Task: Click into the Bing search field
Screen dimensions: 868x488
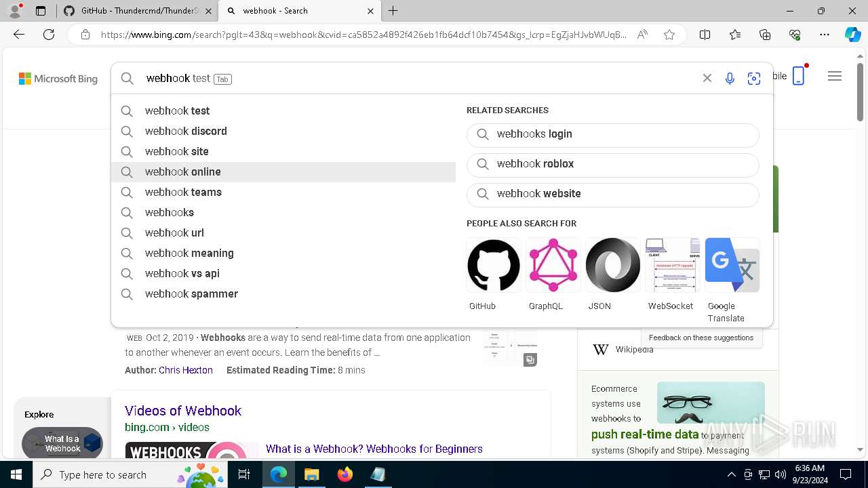Action: click(x=420, y=79)
